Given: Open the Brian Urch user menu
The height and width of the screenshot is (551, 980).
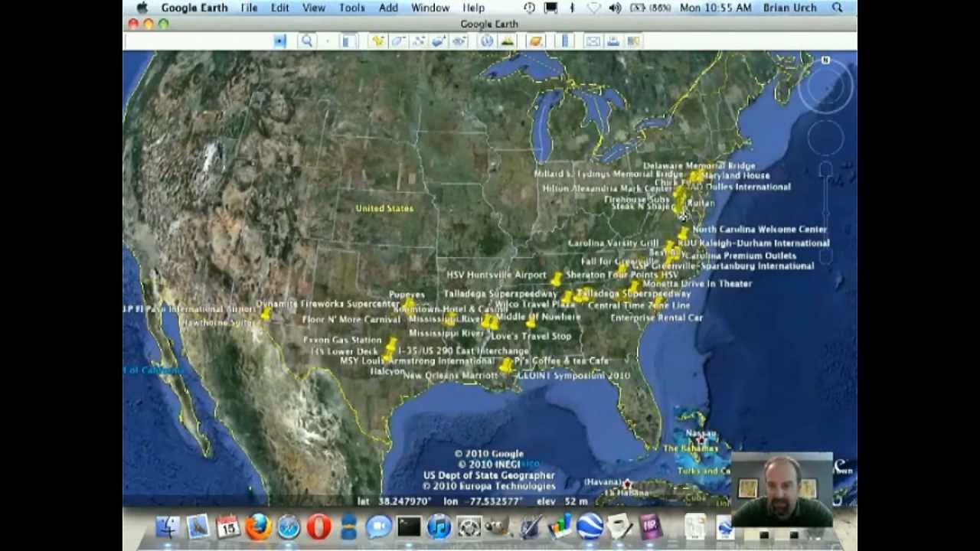Looking at the screenshot, I should 790,8.
